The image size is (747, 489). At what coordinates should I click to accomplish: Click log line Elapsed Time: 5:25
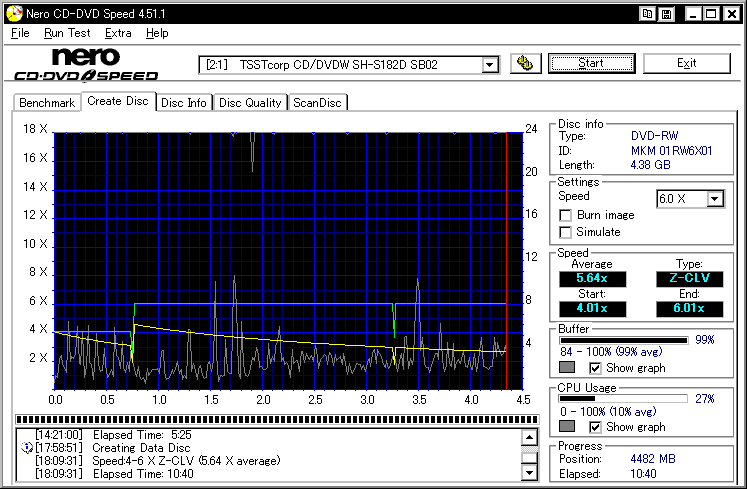click(x=142, y=435)
